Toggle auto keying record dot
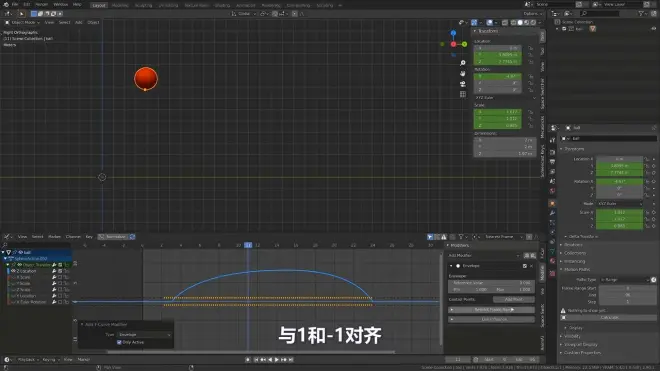The image size is (660, 371). click(248, 360)
